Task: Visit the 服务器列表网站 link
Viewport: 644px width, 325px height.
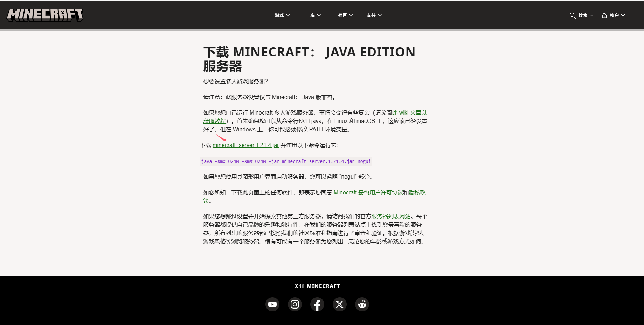Action: (x=391, y=216)
